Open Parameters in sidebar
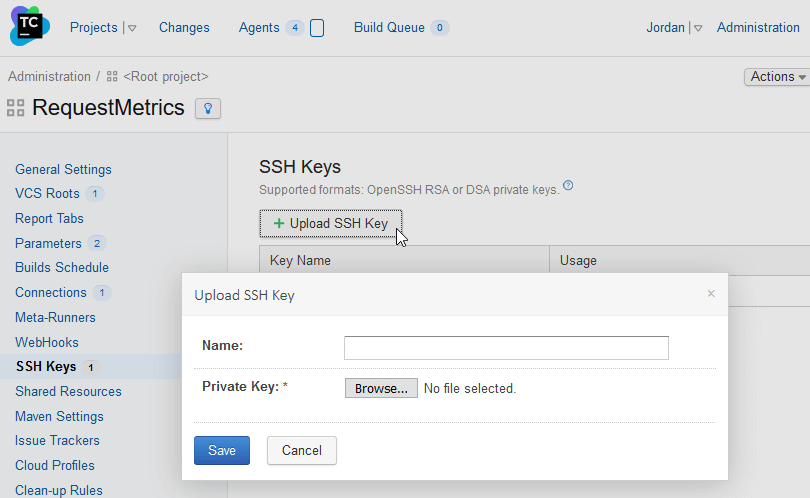Screen dimensions: 810x498 48,243
